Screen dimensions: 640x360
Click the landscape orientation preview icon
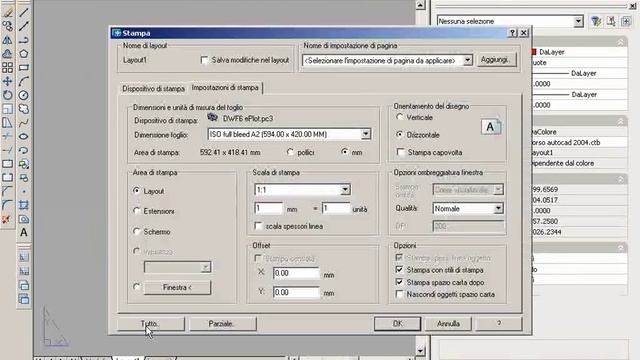[x=491, y=127]
